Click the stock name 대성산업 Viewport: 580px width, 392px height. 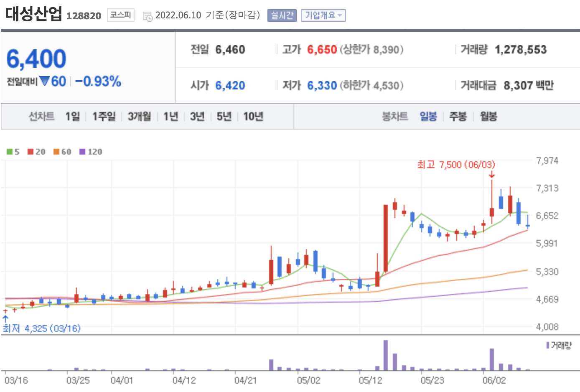tap(33, 13)
